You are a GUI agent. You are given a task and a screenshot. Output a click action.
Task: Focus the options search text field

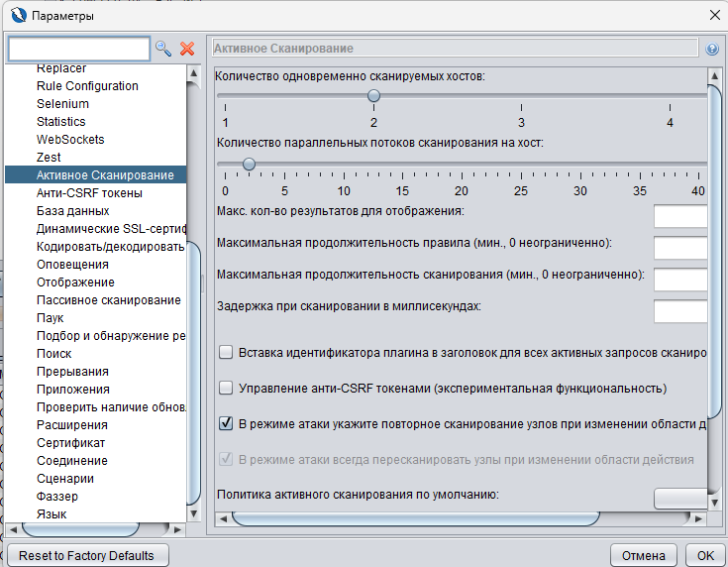pos(79,49)
